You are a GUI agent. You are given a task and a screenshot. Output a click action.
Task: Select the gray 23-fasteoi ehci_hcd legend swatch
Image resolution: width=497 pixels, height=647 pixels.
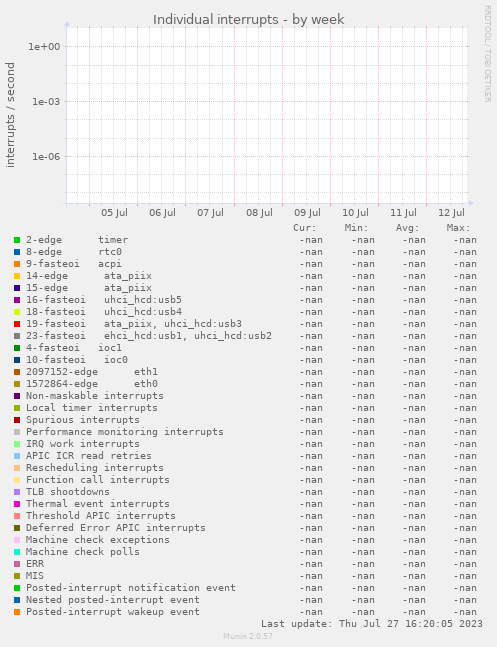17,336
